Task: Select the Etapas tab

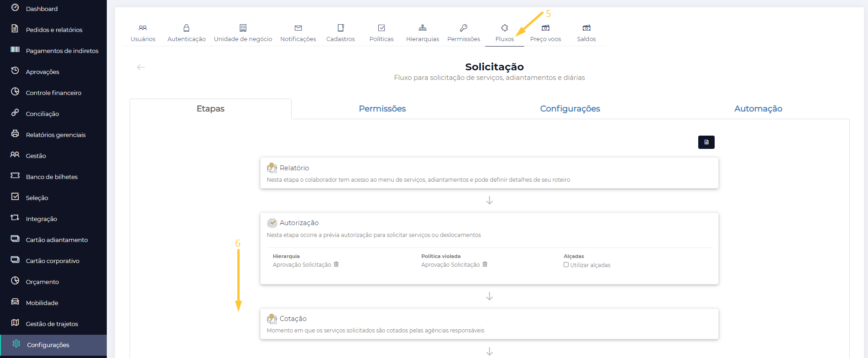Action: 210,109
